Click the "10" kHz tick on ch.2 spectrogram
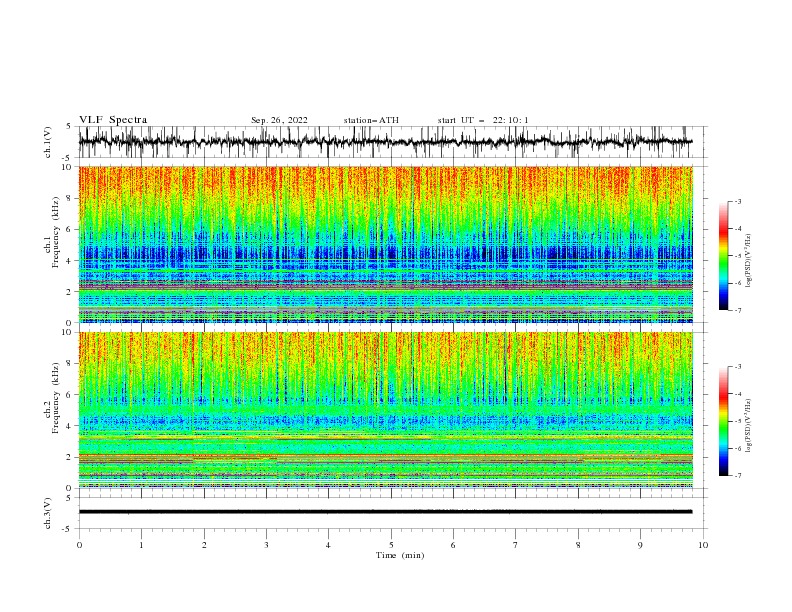 (x=68, y=332)
